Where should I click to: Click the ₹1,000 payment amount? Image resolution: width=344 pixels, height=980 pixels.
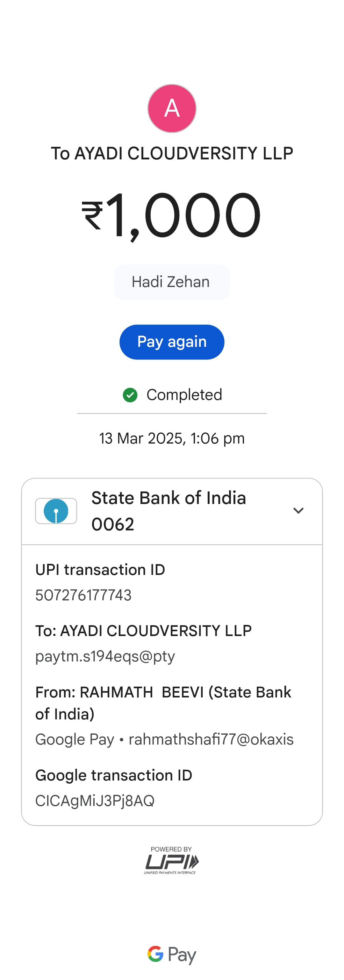tap(171, 215)
